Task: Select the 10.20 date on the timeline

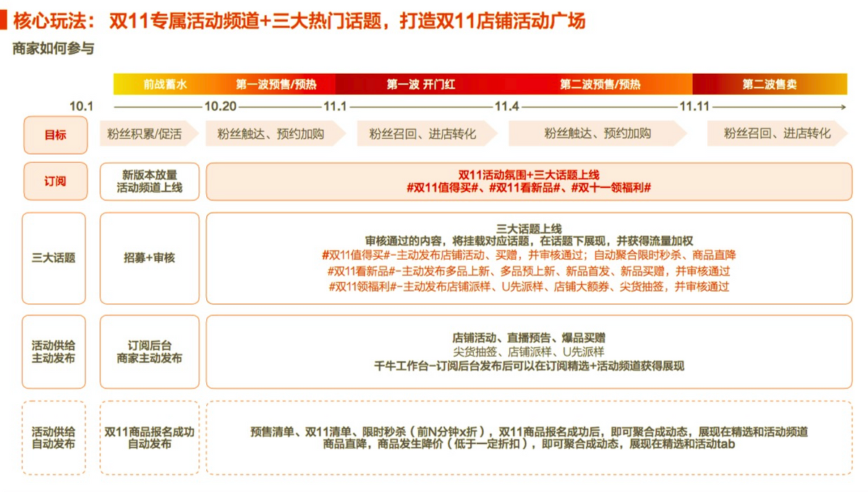Action: tap(220, 107)
